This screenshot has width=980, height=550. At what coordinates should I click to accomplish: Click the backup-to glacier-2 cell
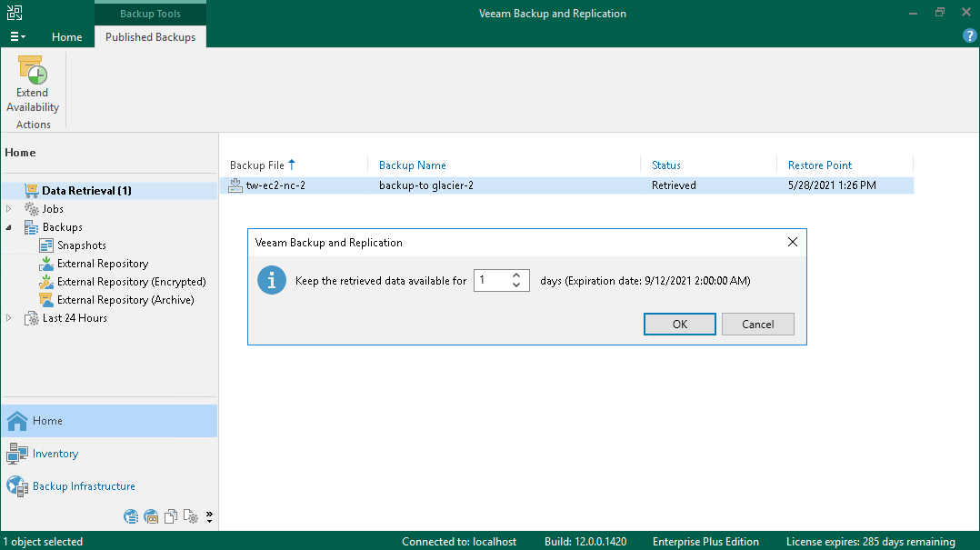coord(426,185)
